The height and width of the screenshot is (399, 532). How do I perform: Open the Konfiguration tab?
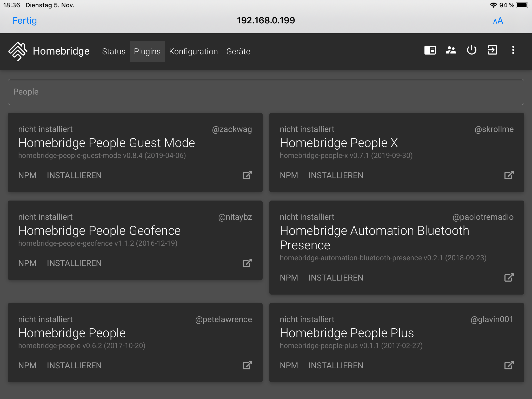coord(193,51)
